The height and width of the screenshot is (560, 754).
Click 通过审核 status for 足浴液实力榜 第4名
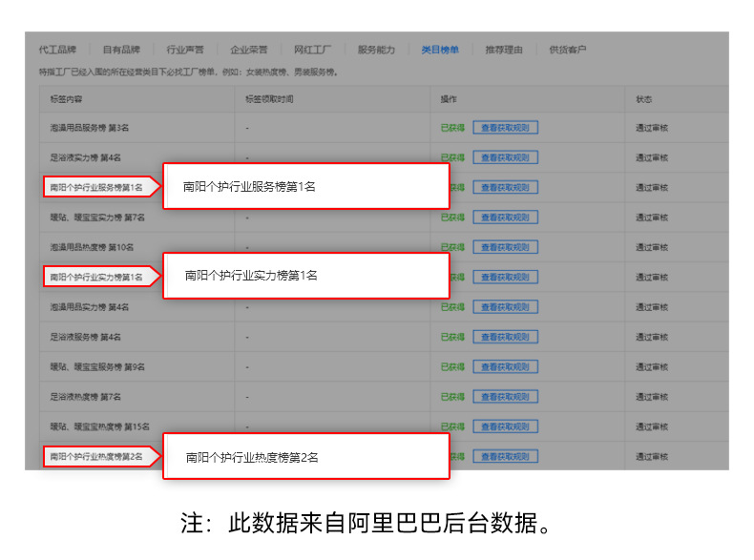pos(652,157)
